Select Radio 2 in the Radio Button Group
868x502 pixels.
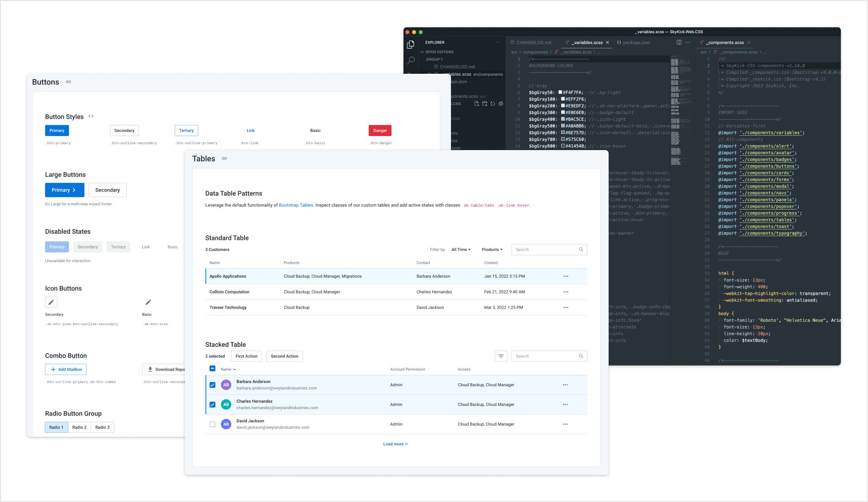tap(79, 427)
